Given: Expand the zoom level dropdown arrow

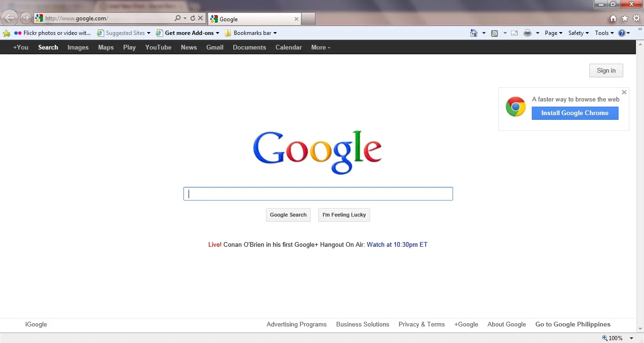Looking at the screenshot, I should coord(632,338).
